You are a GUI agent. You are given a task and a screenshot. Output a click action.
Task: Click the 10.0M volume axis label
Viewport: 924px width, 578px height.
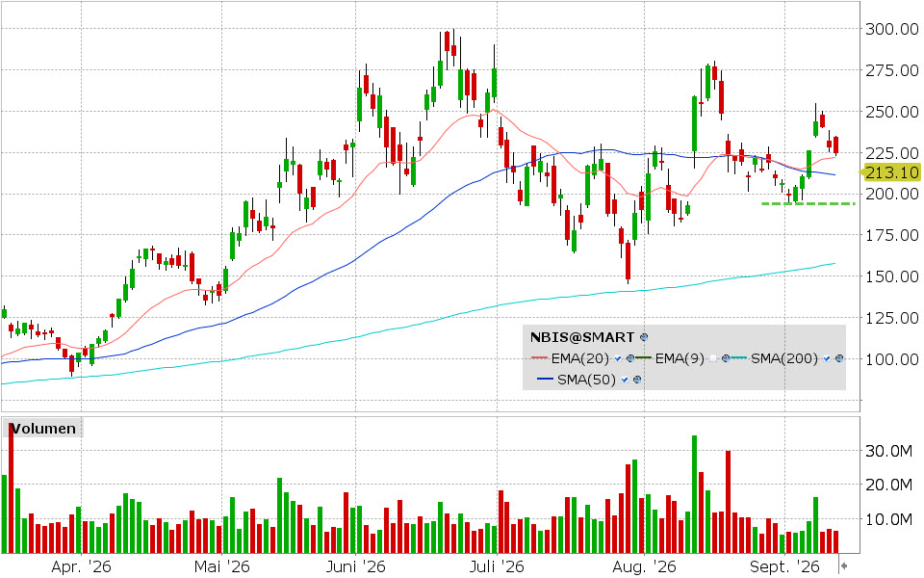(x=887, y=519)
